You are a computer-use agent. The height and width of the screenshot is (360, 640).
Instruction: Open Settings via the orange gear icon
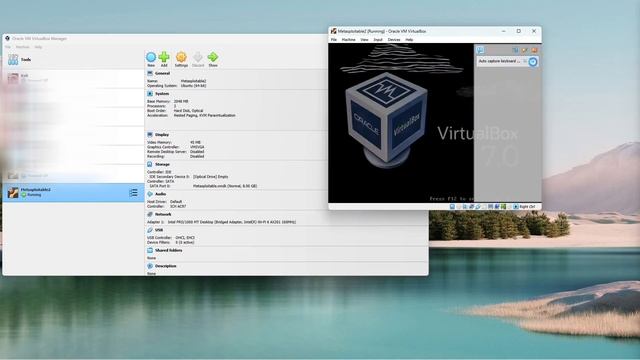click(x=181, y=57)
